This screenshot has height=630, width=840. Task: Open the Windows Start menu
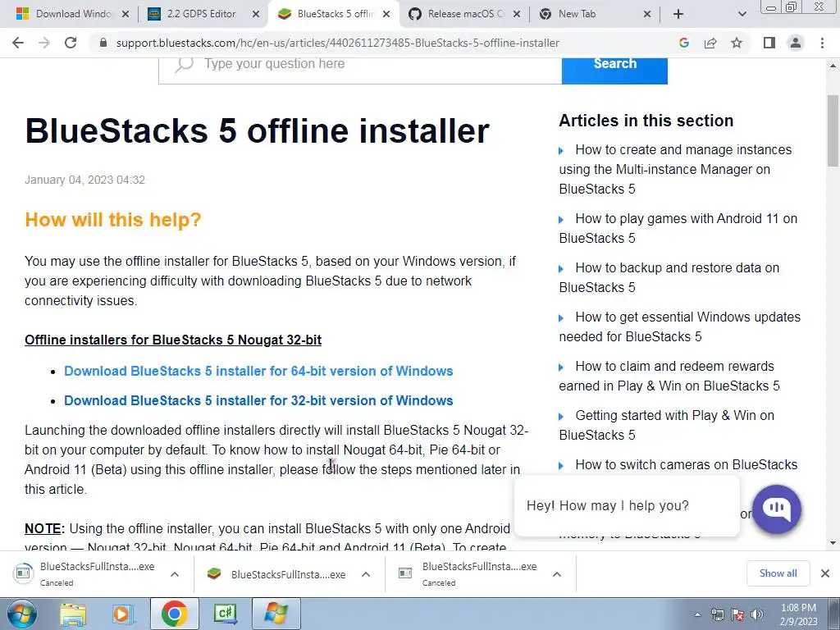(21, 614)
